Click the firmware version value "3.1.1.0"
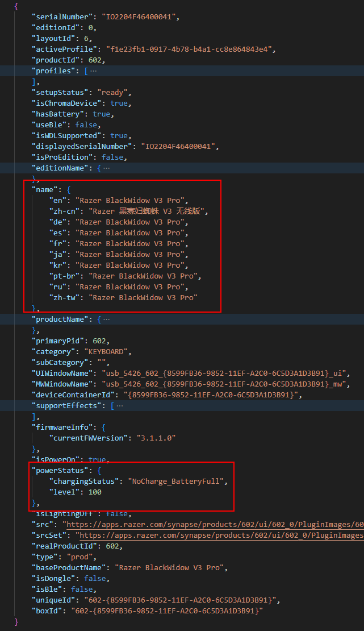 click(156, 438)
